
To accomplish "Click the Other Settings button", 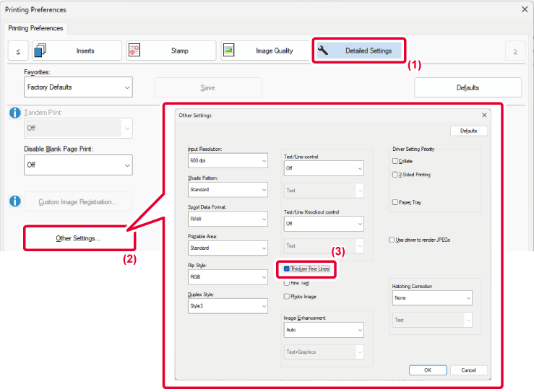I will [78, 238].
